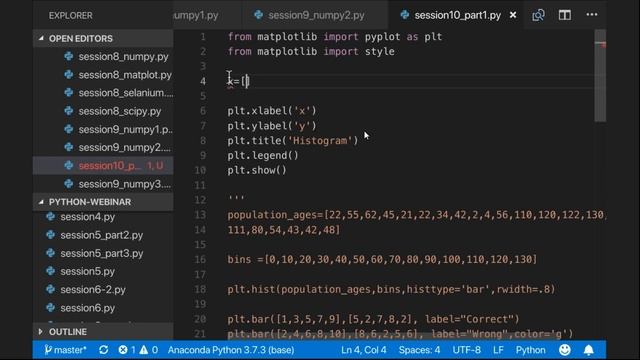Change language mode via Python status item
640x360 pixels.
point(530,350)
